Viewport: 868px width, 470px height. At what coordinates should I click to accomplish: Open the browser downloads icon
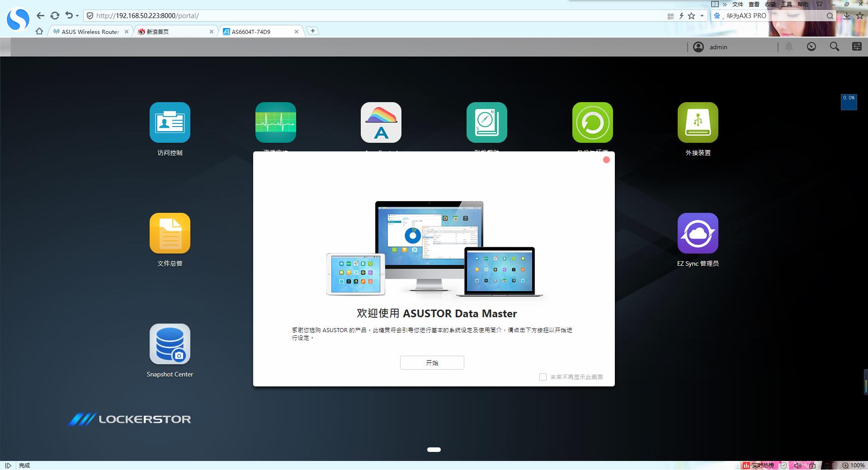point(847,16)
